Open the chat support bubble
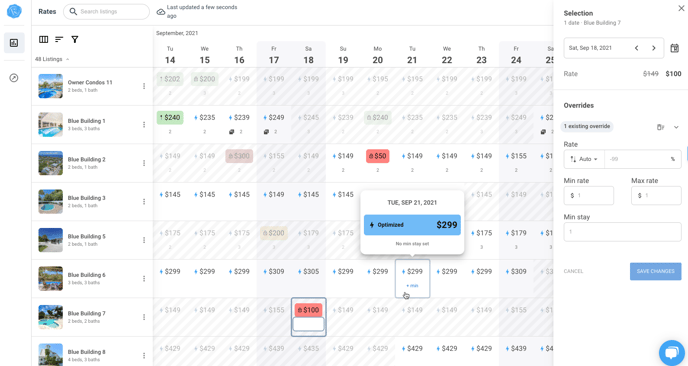This screenshot has height=366, width=688. 672,353
